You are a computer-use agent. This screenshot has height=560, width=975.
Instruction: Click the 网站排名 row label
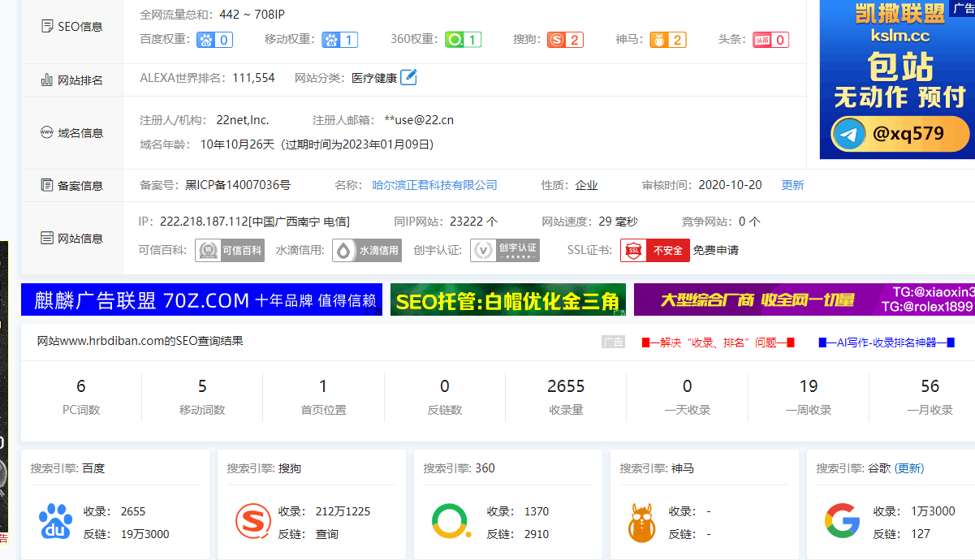pos(80,80)
